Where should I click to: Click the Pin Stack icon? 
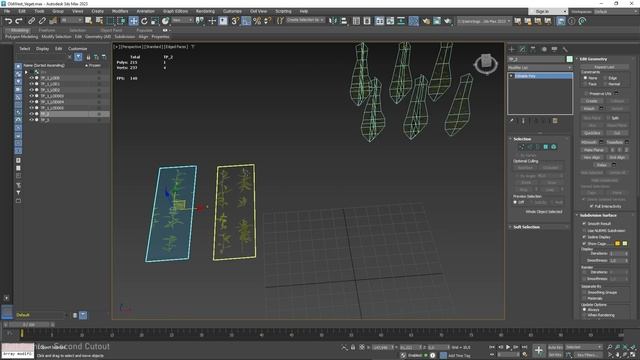point(512,121)
